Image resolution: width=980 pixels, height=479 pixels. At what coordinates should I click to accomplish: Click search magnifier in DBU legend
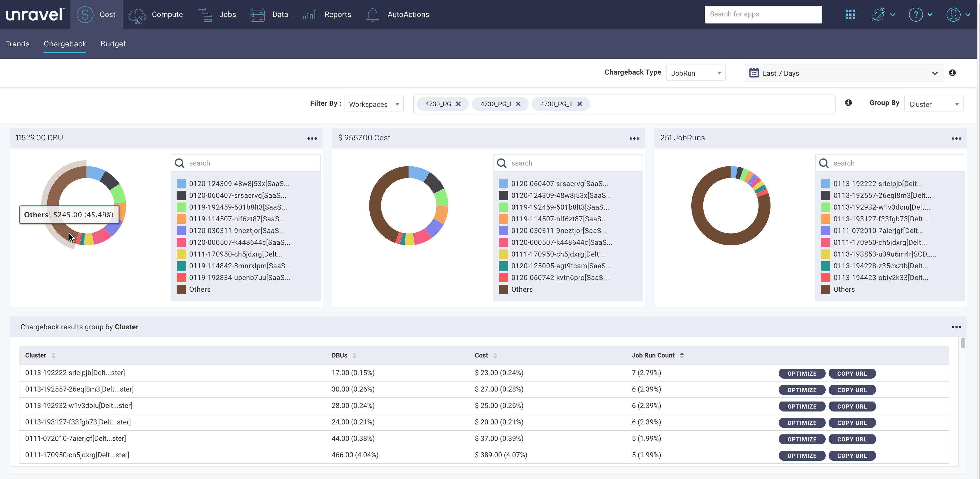180,163
